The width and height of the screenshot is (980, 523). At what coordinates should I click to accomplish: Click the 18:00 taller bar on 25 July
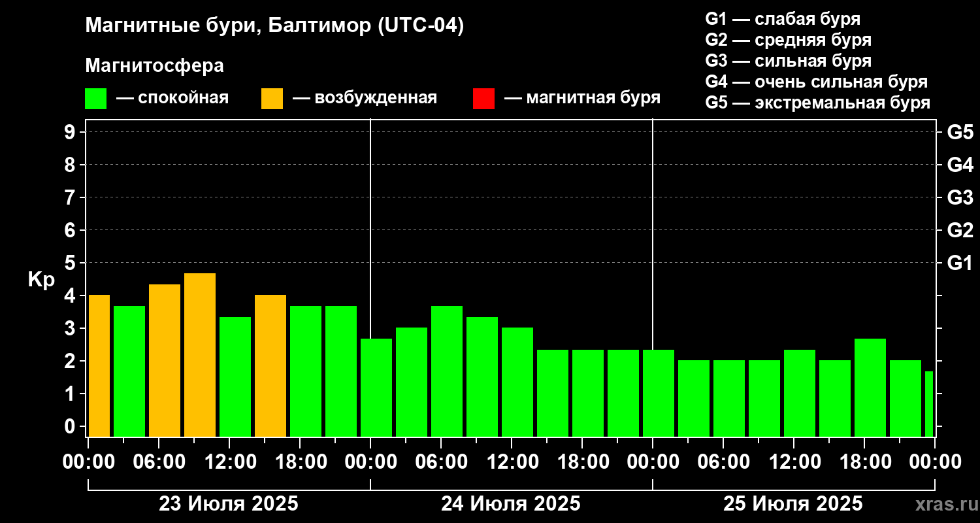[x=870, y=388]
